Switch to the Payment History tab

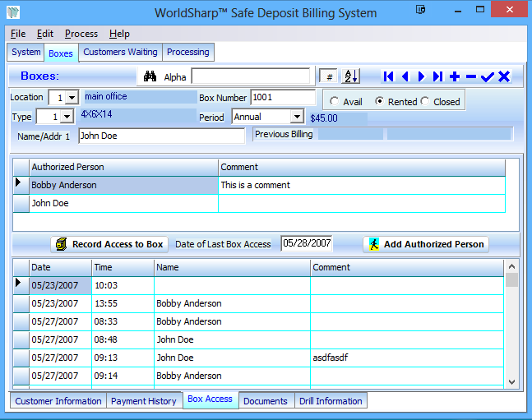[144, 401]
